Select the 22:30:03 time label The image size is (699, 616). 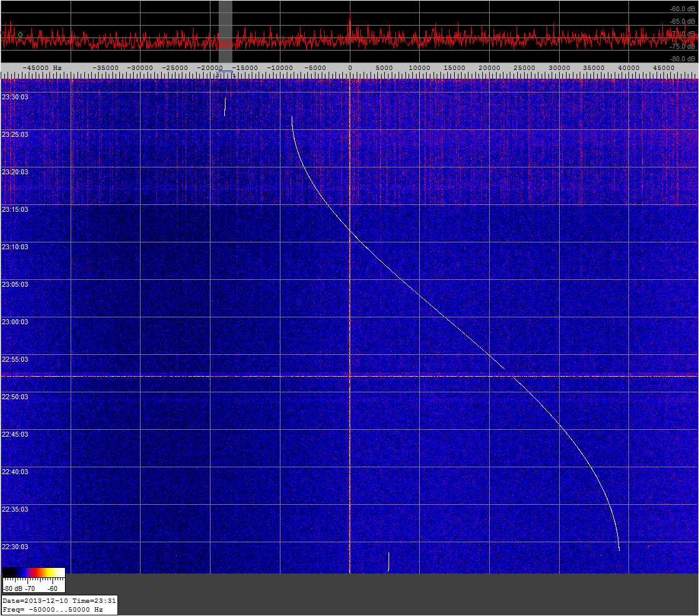pos(15,547)
